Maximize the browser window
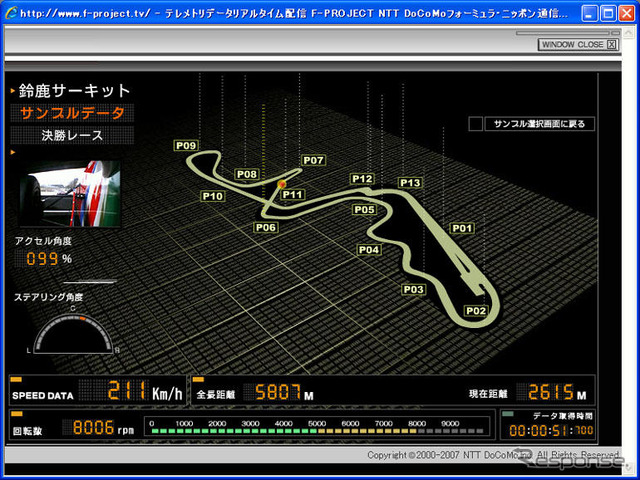The image size is (640, 480). tap(608, 14)
